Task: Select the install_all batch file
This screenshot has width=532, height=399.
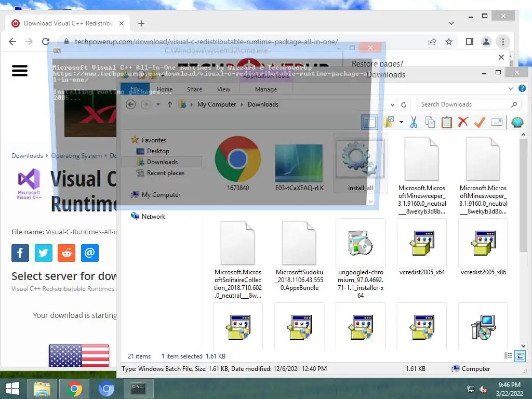Action: click(x=361, y=163)
